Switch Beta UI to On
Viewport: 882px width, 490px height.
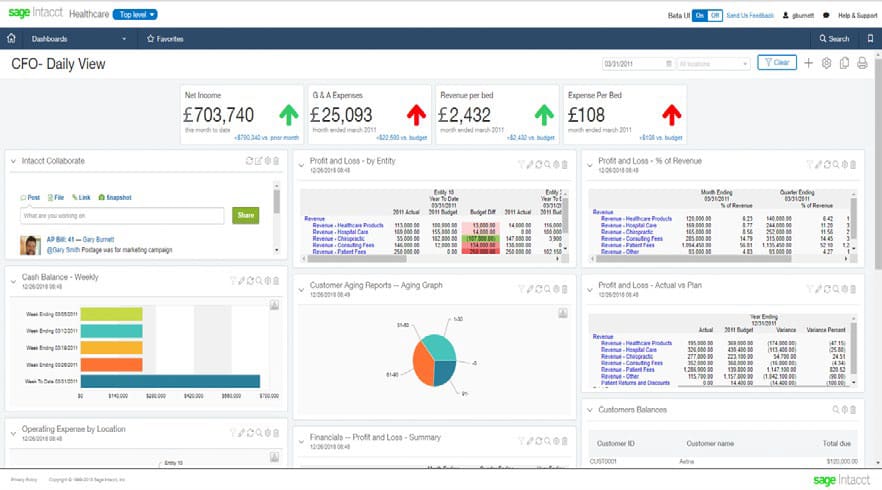point(700,15)
